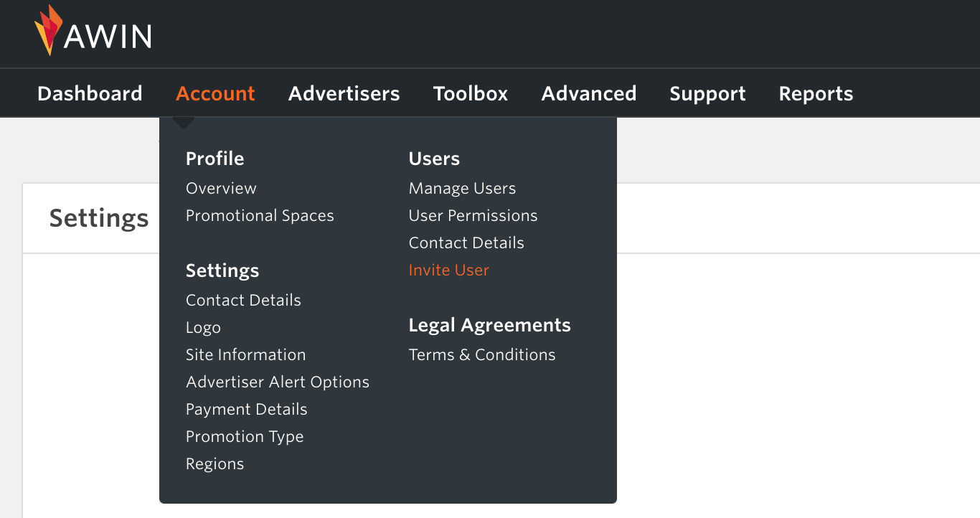The image size is (980, 518).
Task: Open Advertiser Alert Options
Action: click(278, 382)
